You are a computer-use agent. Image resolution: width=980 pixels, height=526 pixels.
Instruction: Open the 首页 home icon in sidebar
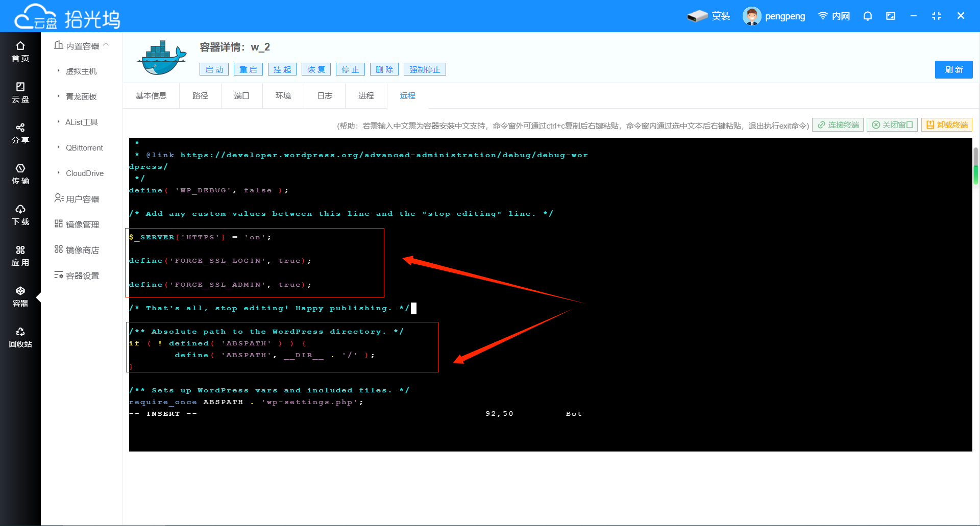tap(20, 52)
